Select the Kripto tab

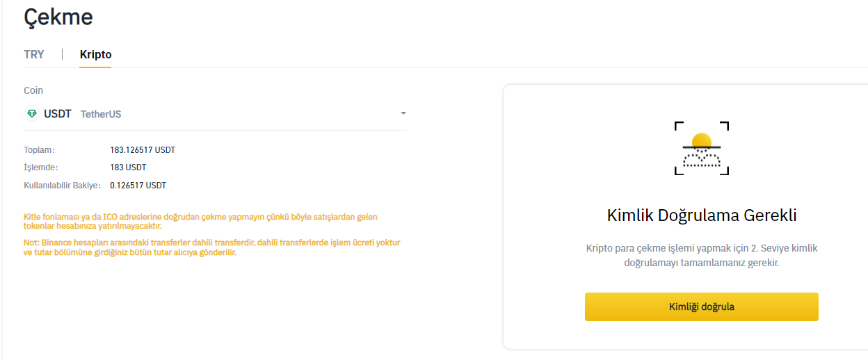[x=95, y=54]
